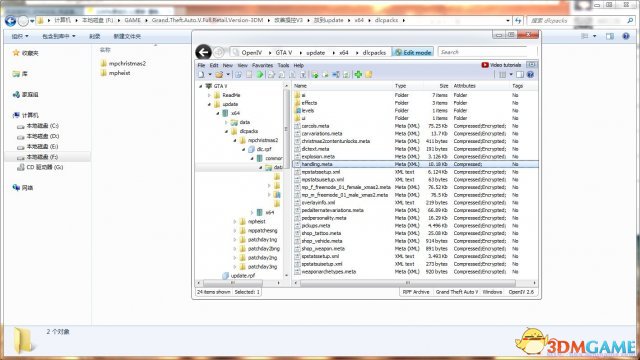Open the File menu in OpenIV
Image resolution: width=640 pixels, height=360 pixels.
point(201,65)
